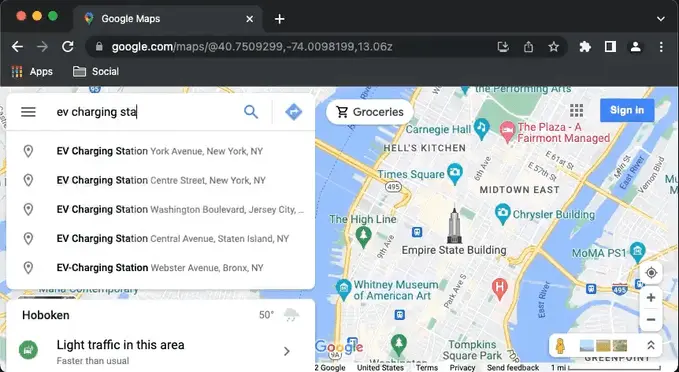Click the Hoboken weather heading

45,315
